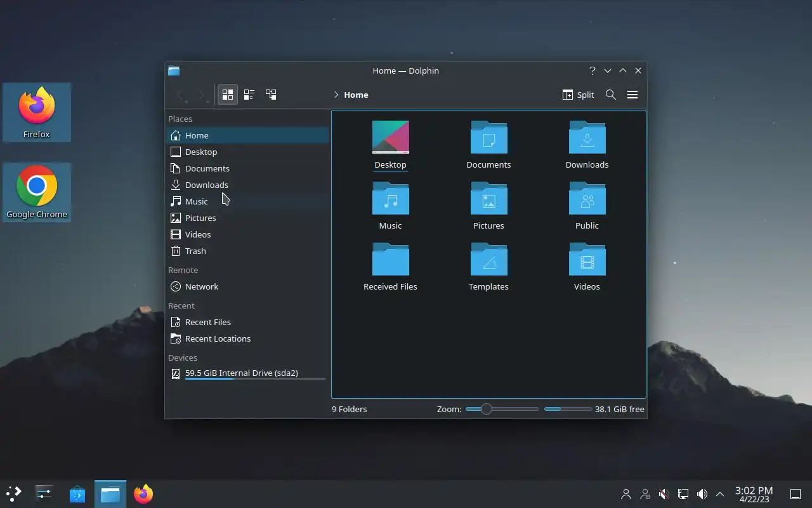Switch to Icons view mode

[x=228, y=95]
